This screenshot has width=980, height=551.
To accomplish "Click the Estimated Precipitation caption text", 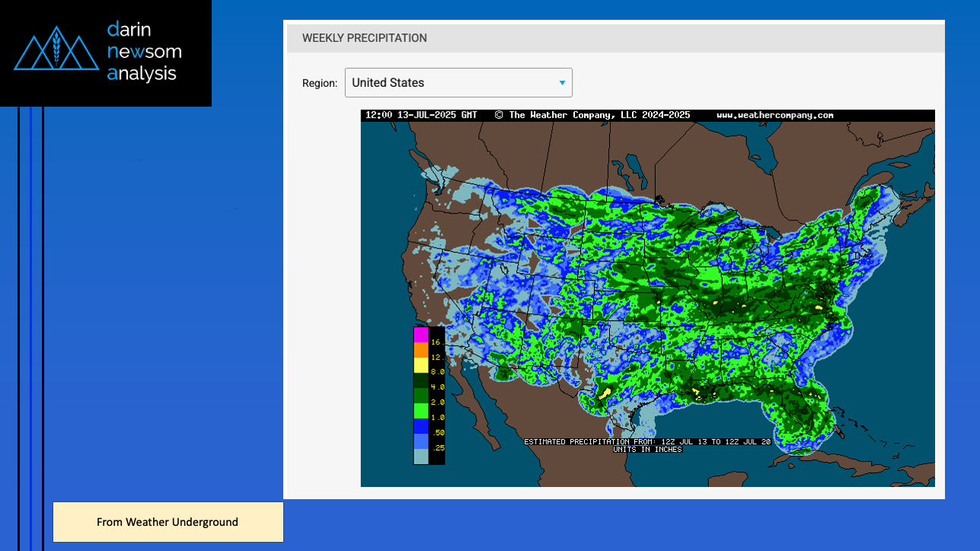I will pos(647,442).
